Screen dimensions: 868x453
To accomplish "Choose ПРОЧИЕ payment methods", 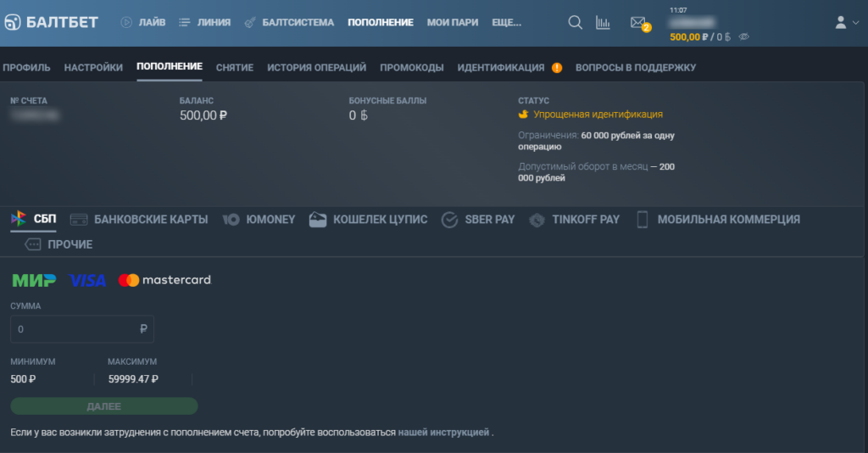I will pyautogui.click(x=70, y=244).
